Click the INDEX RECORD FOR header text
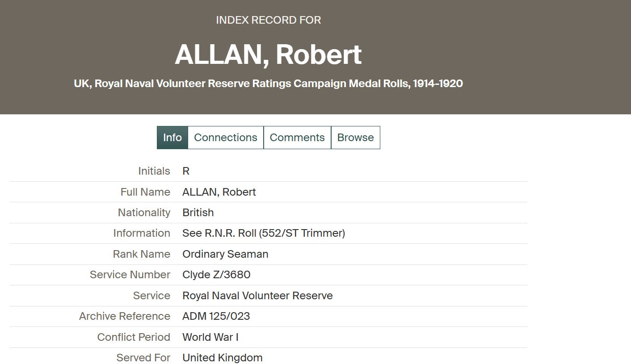Viewport: 631px width, 364px height. pos(268,20)
